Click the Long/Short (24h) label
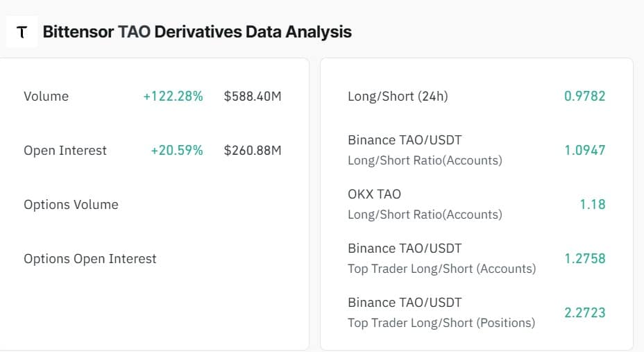644x352 pixels. (x=398, y=96)
